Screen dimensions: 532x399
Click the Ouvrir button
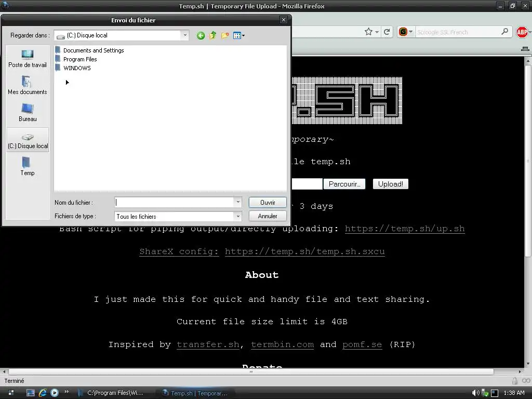(268, 203)
